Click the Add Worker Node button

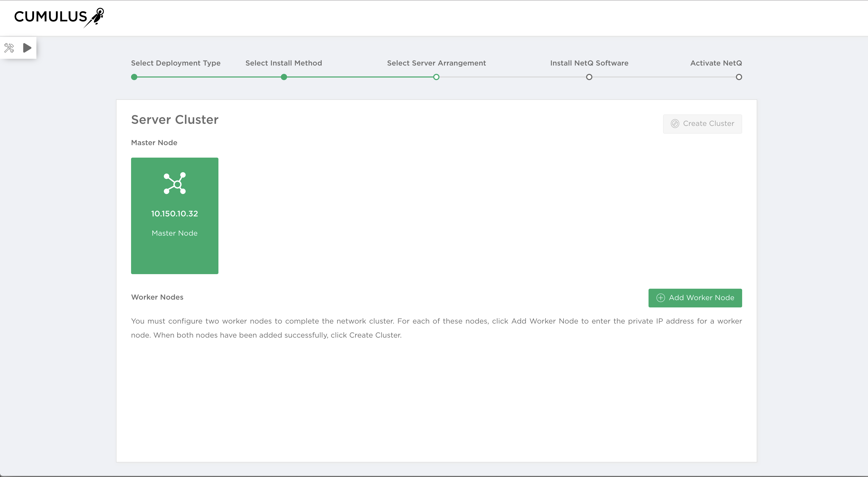click(x=695, y=298)
